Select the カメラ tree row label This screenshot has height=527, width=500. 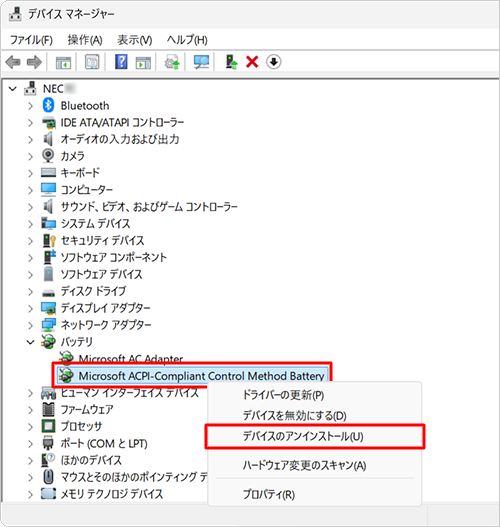coord(72,156)
